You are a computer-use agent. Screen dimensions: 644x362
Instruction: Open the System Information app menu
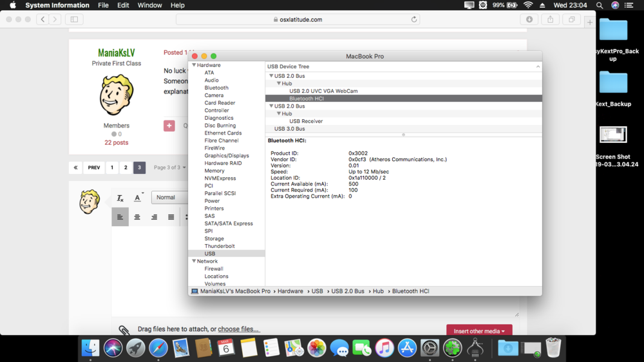57,5
